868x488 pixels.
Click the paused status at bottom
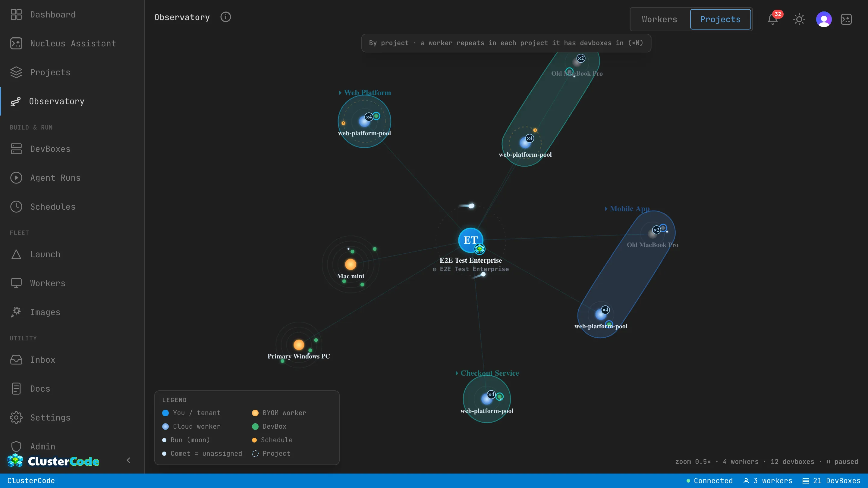[842, 462]
